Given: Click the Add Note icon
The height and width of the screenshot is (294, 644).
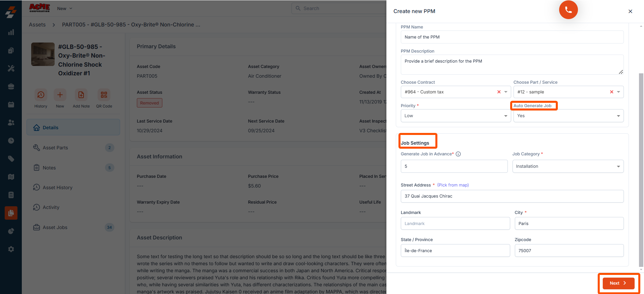Looking at the screenshot, I should (x=81, y=95).
